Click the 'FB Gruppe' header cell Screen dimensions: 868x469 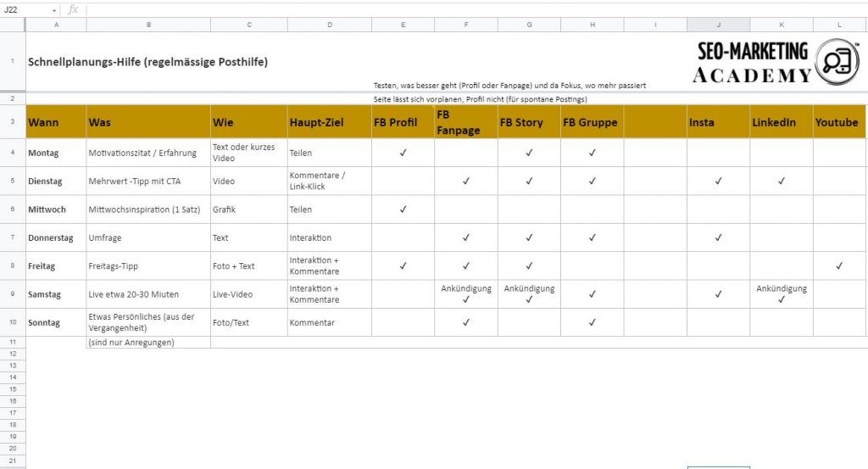(593, 122)
